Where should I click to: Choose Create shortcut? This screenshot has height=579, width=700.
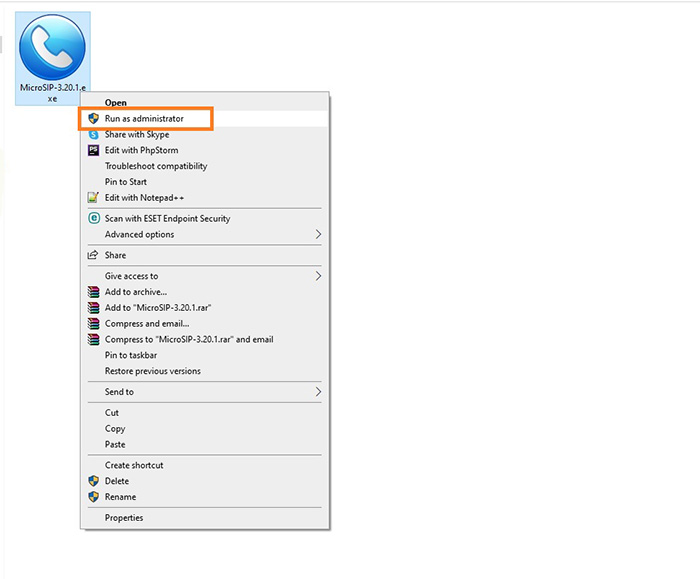click(134, 465)
